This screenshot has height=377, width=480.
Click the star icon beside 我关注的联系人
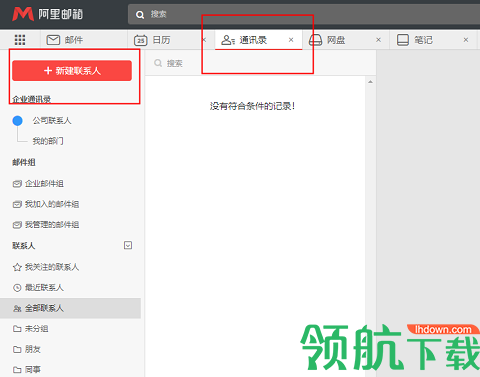pos(17,267)
